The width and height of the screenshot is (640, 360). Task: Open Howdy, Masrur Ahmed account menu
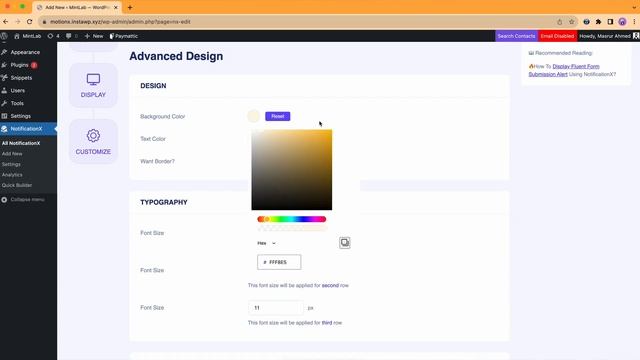[x=609, y=36]
